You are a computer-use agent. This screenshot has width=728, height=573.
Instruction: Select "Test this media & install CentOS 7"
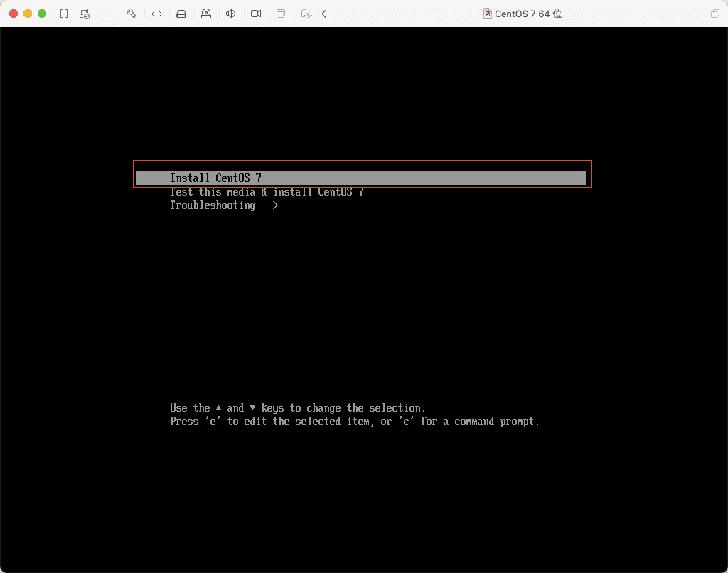(x=267, y=192)
